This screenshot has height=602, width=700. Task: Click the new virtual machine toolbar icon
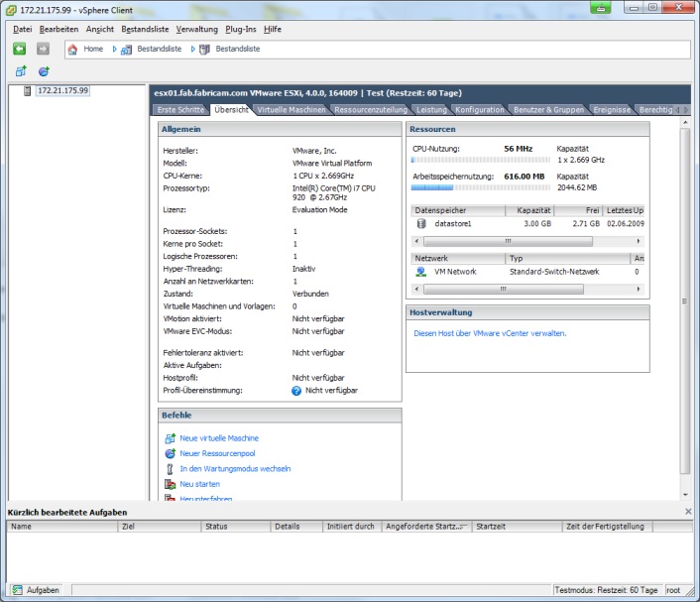click(x=20, y=71)
